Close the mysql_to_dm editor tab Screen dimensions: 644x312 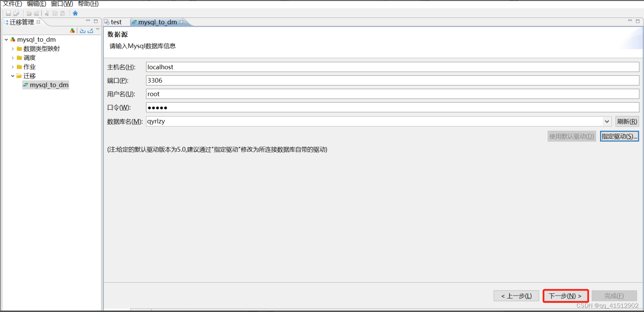click(181, 22)
